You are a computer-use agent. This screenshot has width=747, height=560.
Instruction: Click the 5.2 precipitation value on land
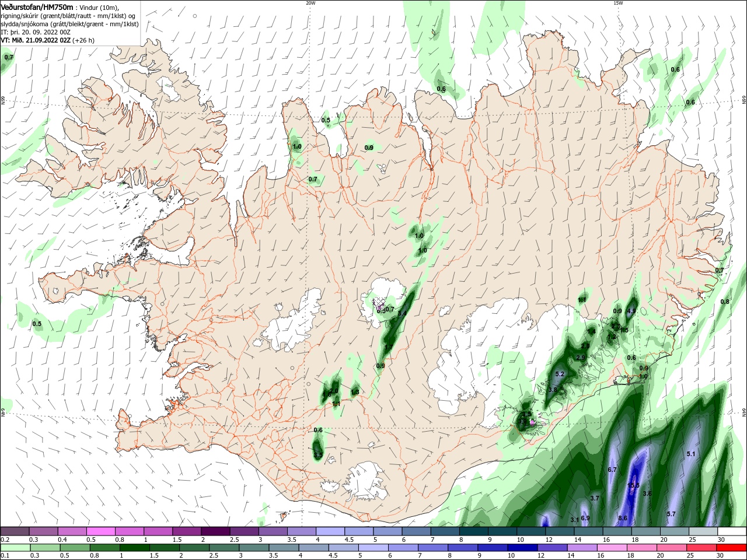tap(560, 374)
